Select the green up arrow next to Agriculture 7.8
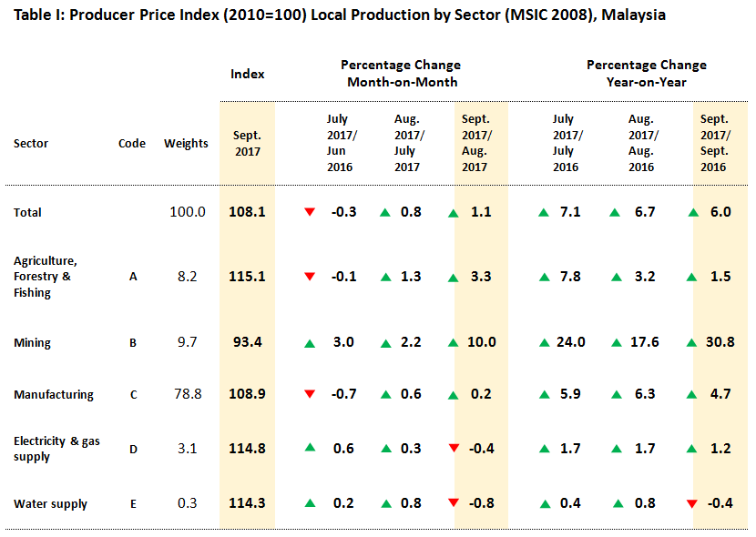This screenshot has height=537, width=756. pyautogui.click(x=544, y=277)
